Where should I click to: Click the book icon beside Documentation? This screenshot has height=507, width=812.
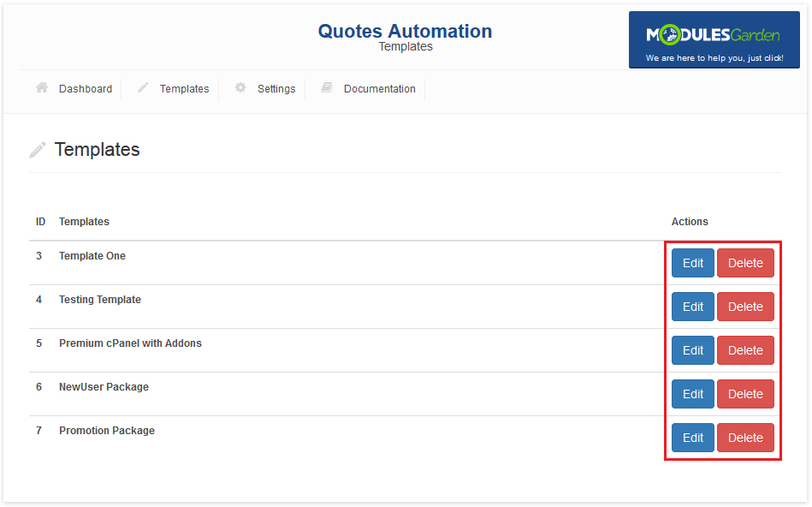(326, 88)
